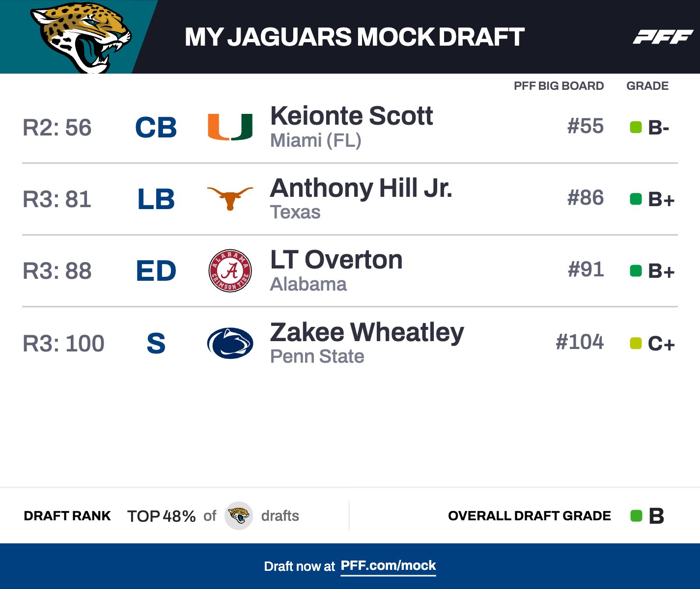The image size is (700, 589).
Task: Select player name Zakee Wheatley
Action: (x=367, y=332)
